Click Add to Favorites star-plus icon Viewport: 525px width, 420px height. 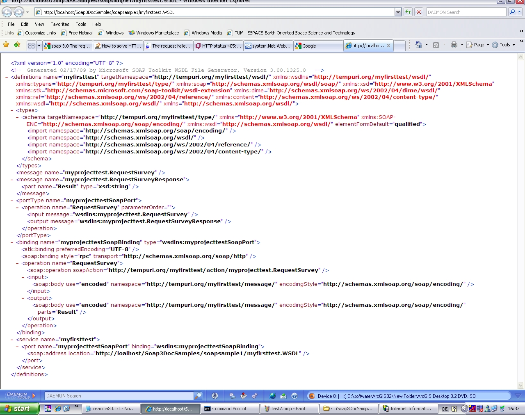tap(17, 45)
